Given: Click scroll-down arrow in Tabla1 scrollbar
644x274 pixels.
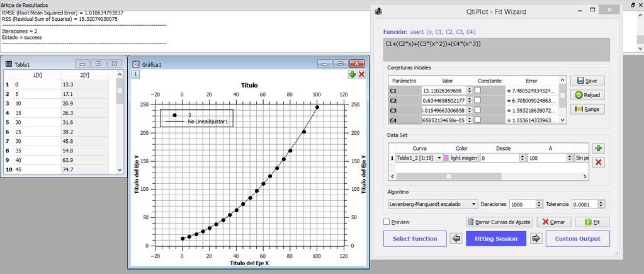Looking at the screenshot, I should [x=120, y=169].
